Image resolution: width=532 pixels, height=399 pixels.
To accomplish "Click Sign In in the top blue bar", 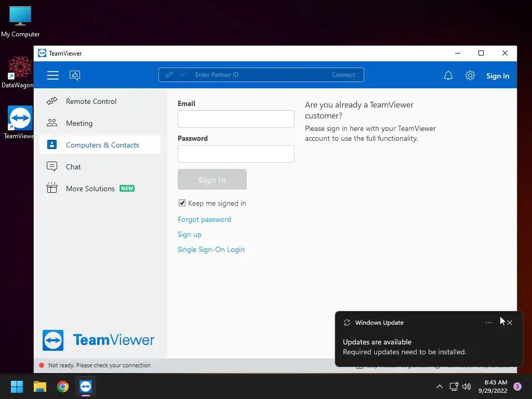I will click(497, 76).
